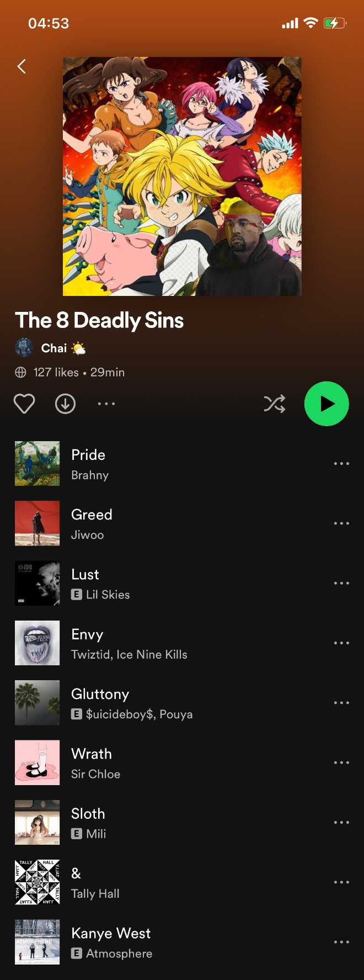The width and height of the screenshot is (364, 980).
Task: Tap the Chai profile avatar
Action: [x=24, y=348]
